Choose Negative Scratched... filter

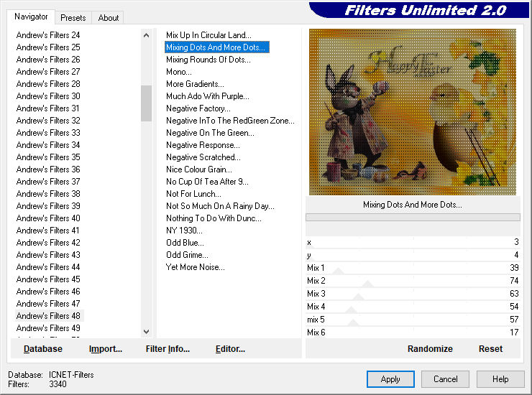coord(203,157)
